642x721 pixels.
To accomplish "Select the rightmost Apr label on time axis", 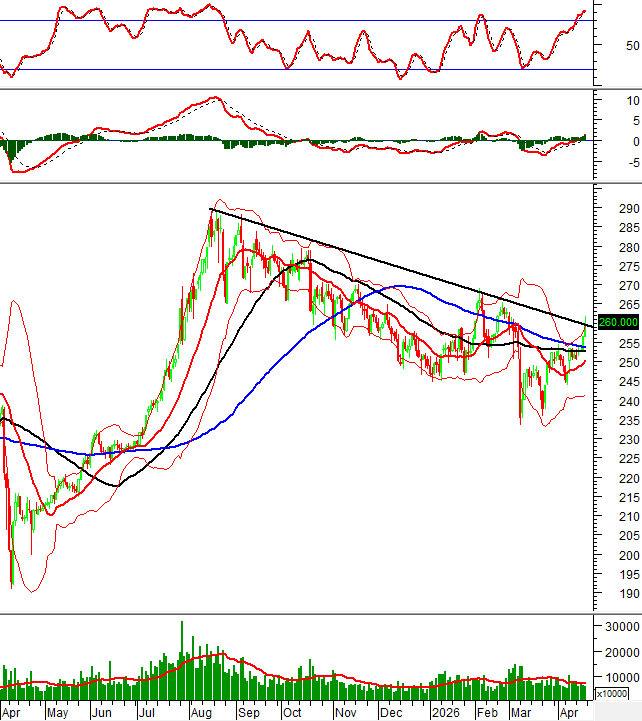I will [x=571, y=712].
